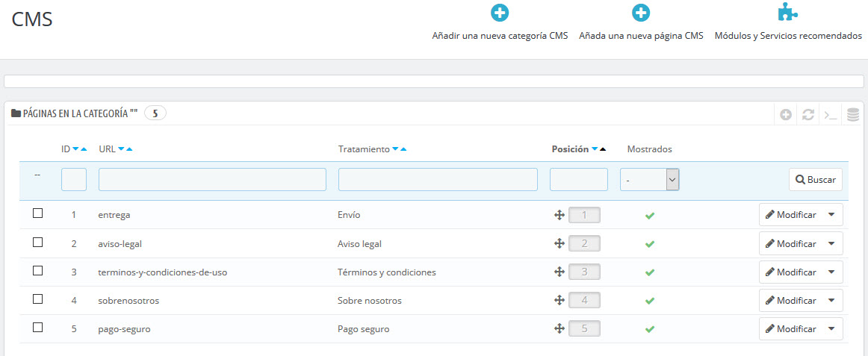The height and width of the screenshot is (356, 868).
Task: Click the URL text terminos-y-condiciones-de-uso
Action: (163, 272)
